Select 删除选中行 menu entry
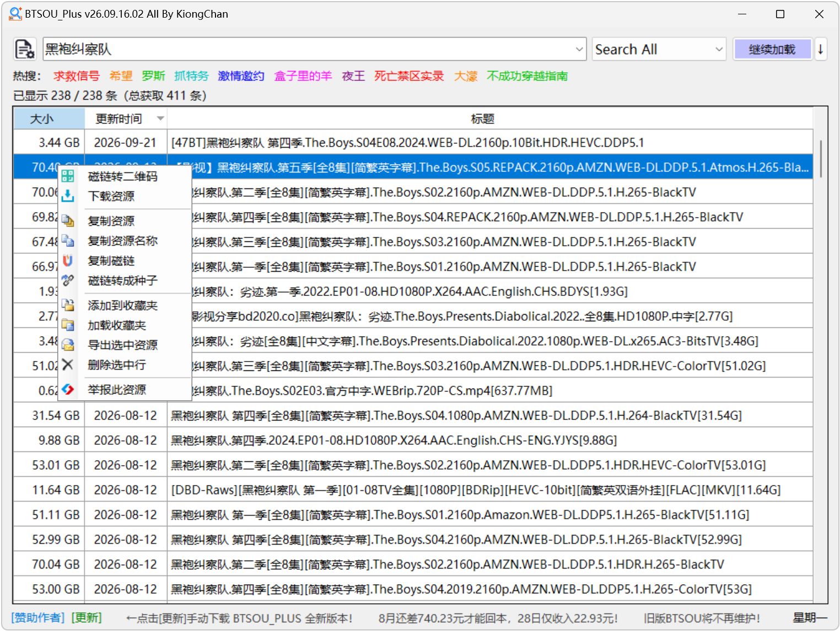Viewport: 840px width, 631px height. coord(125,365)
